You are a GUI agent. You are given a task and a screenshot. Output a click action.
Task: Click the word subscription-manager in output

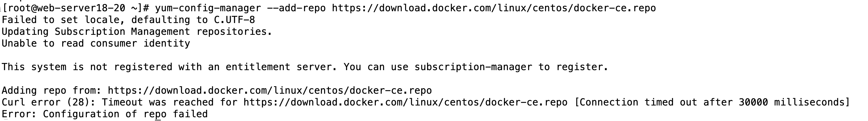[473, 67]
